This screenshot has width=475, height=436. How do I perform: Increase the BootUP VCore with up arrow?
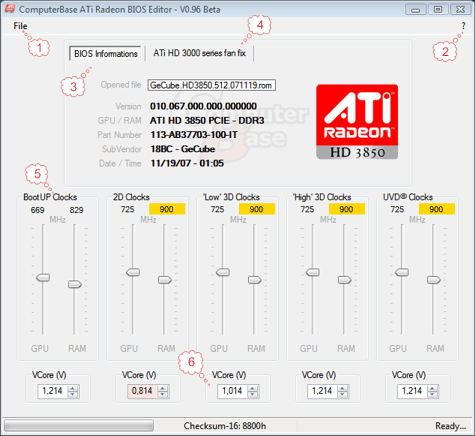pos(73,388)
